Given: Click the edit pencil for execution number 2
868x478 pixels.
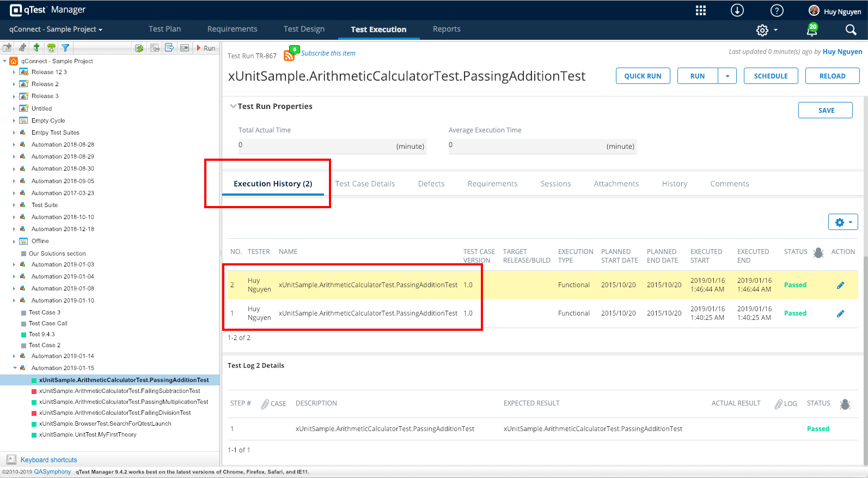Looking at the screenshot, I should tap(840, 285).
